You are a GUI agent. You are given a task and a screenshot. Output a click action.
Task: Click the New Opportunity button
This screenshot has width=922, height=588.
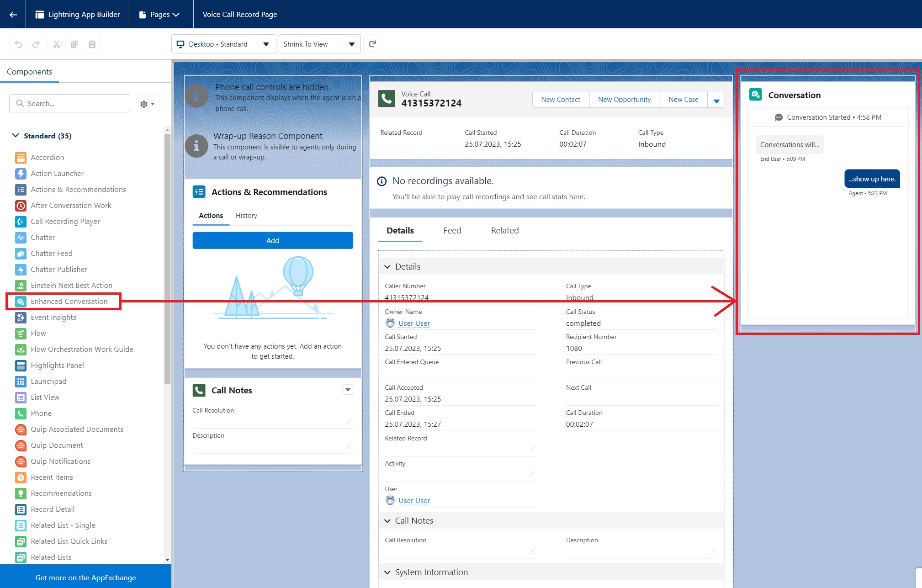pyautogui.click(x=624, y=100)
